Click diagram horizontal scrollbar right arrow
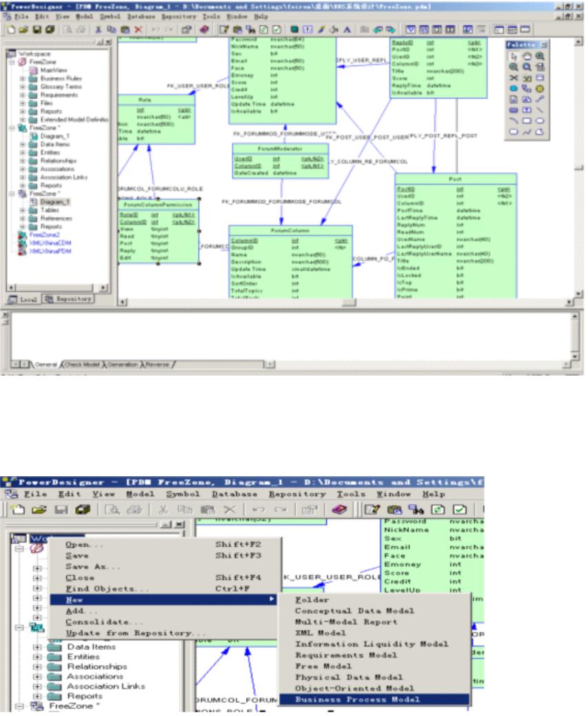 (x=569, y=302)
